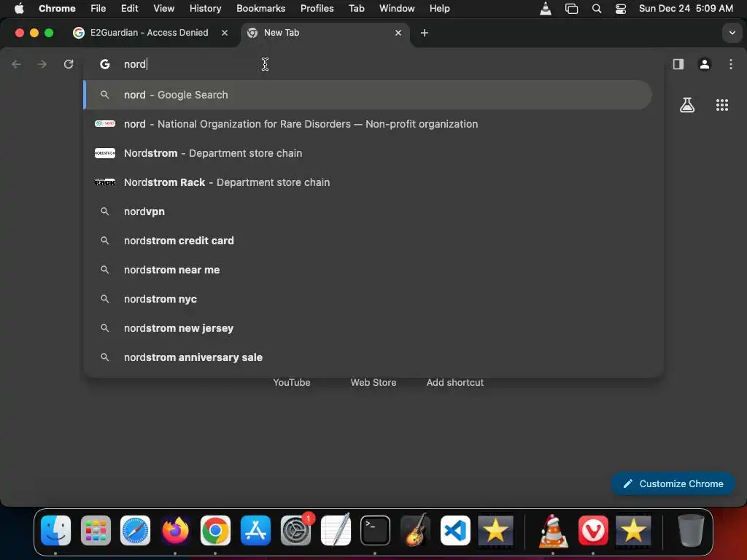Click the Stage Manager menu bar icon
This screenshot has width=747, height=560.
click(x=571, y=9)
